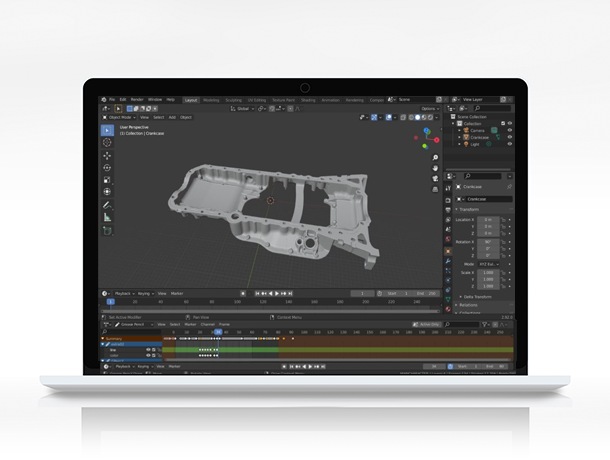610x460 pixels.
Task: Toggle visibility of grease pencil color layer
Action: point(148,355)
